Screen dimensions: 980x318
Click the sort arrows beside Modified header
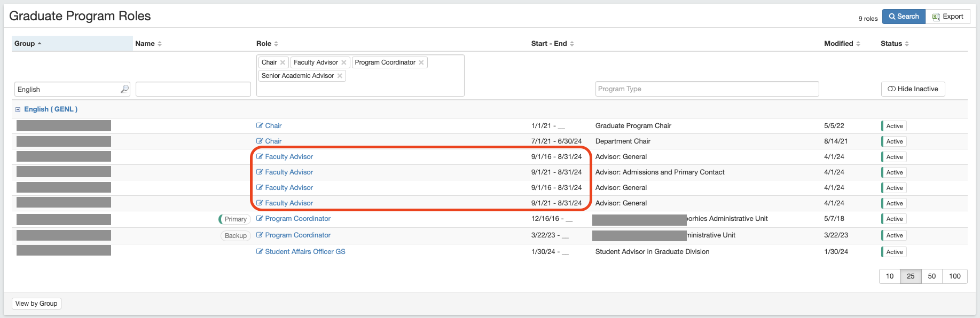(x=858, y=44)
